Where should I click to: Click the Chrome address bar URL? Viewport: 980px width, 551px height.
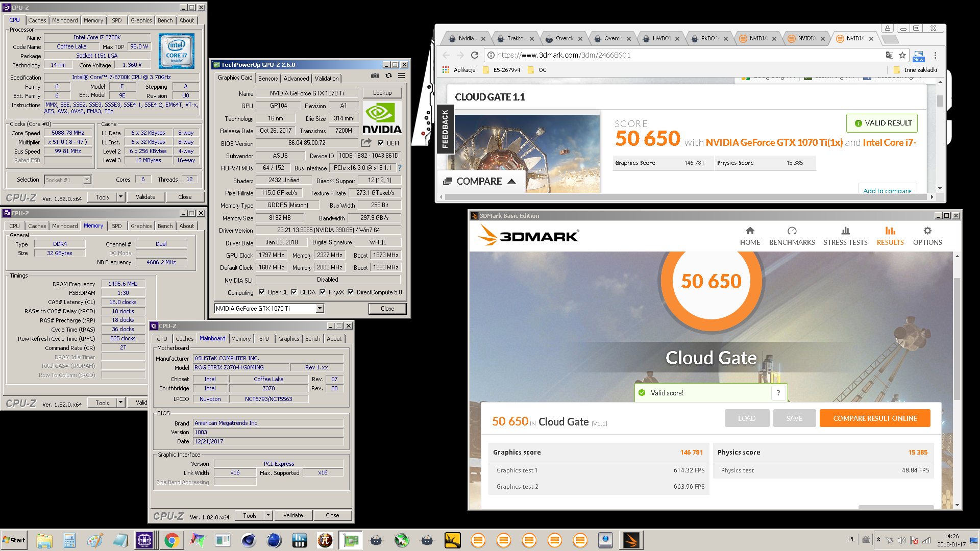pos(563,55)
